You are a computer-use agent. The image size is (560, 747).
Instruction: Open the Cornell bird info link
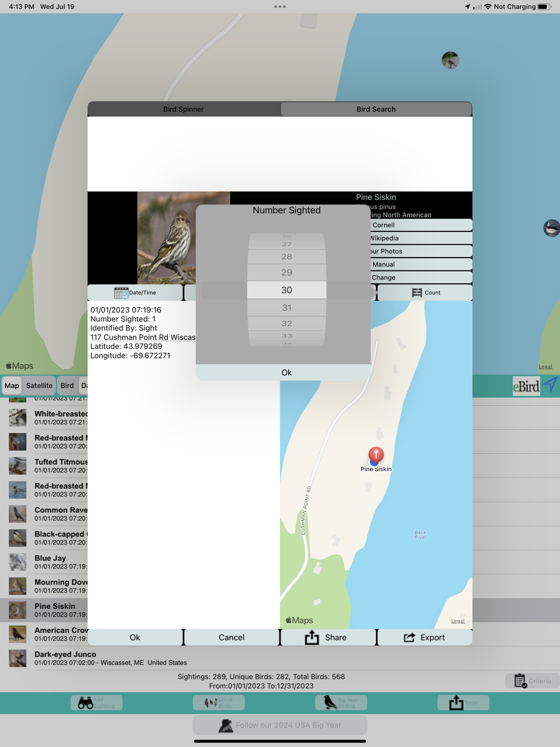coord(421,225)
